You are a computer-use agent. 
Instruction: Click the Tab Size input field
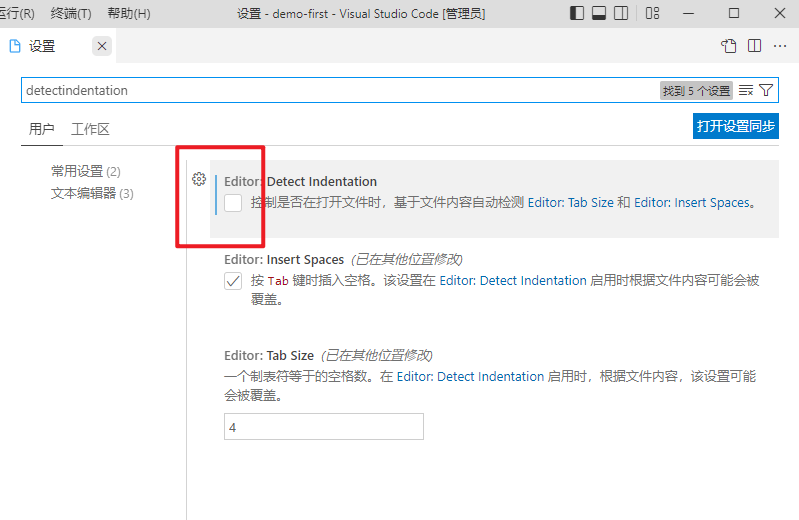[323, 427]
